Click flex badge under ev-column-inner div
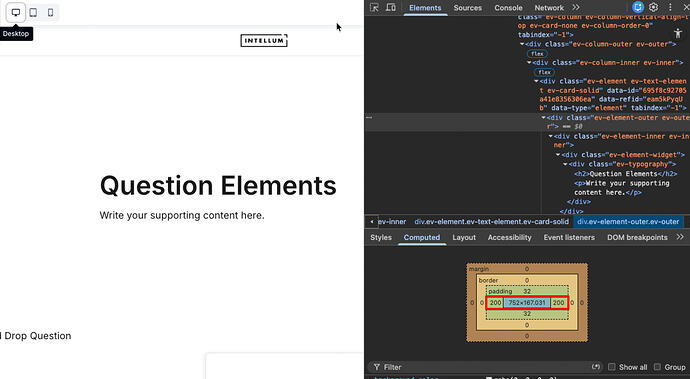Image resolution: width=690 pixels, height=379 pixels. pyautogui.click(x=544, y=72)
